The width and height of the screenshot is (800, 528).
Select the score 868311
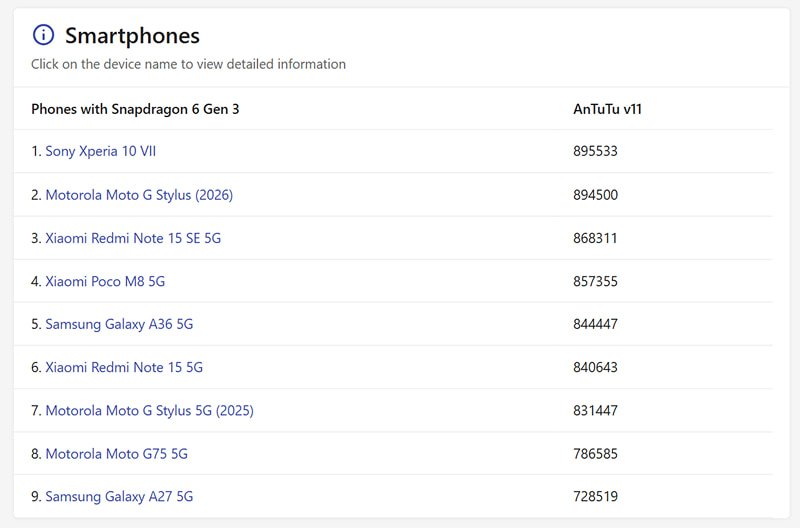click(x=595, y=238)
